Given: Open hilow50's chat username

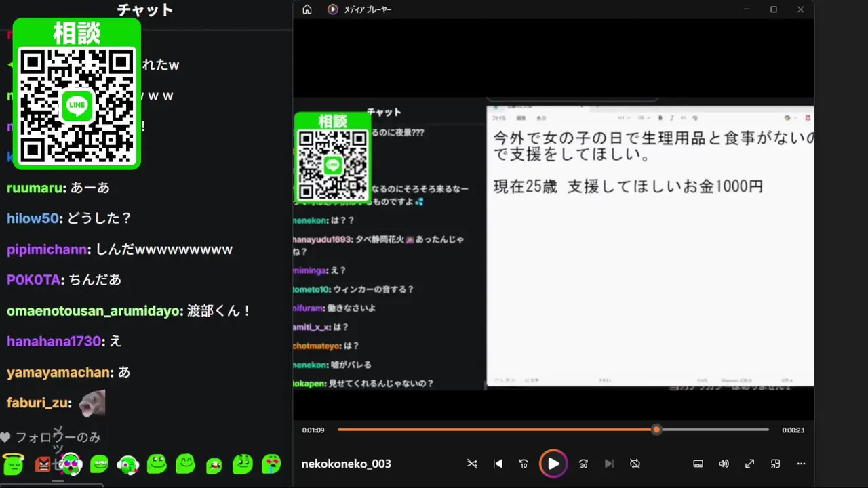Looking at the screenshot, I should point(33,218).
